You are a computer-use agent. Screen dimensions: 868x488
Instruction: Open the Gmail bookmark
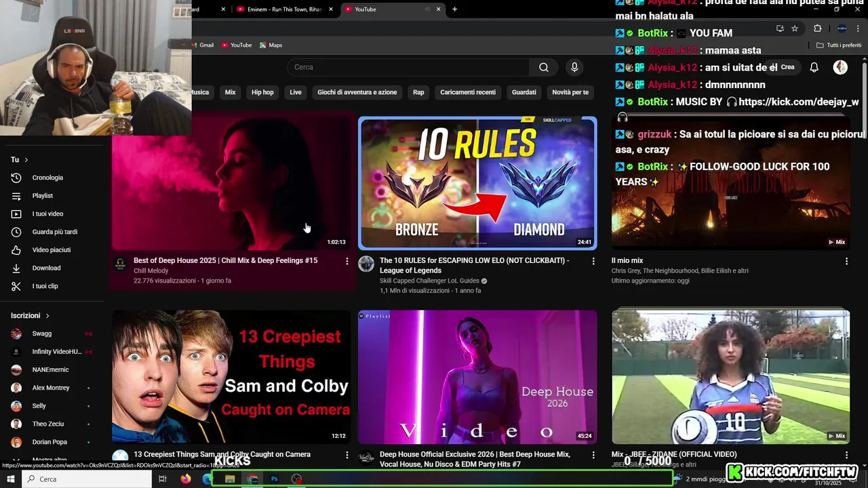pyautogui.click(x=203, y=45)
